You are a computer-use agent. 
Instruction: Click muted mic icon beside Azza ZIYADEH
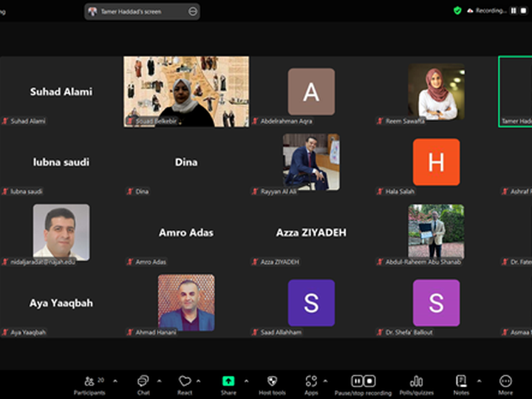coord(255,262)
